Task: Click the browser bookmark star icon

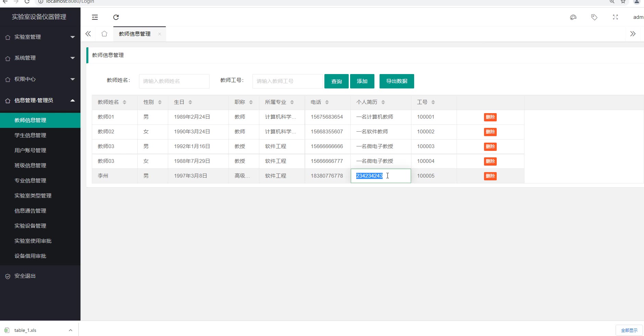Action: coord(623,2)
